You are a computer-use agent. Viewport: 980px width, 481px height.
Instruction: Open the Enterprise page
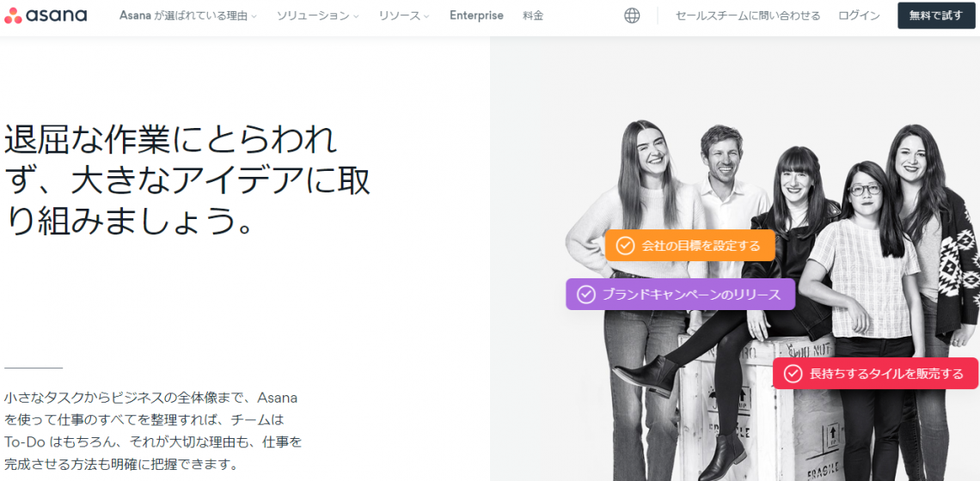point(476,15)
